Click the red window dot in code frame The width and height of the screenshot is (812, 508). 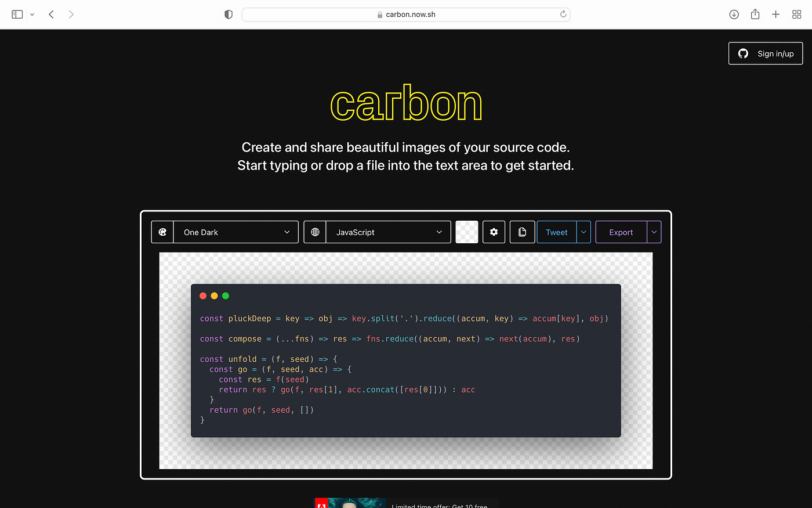(x=203, y=296)
